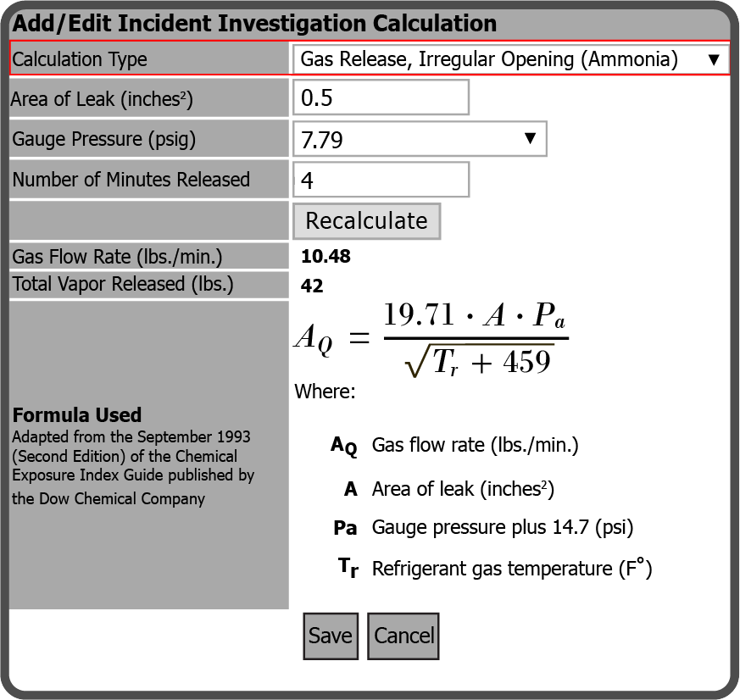
Task: Click the Area of Leak input field
Action: click(381, 97)
